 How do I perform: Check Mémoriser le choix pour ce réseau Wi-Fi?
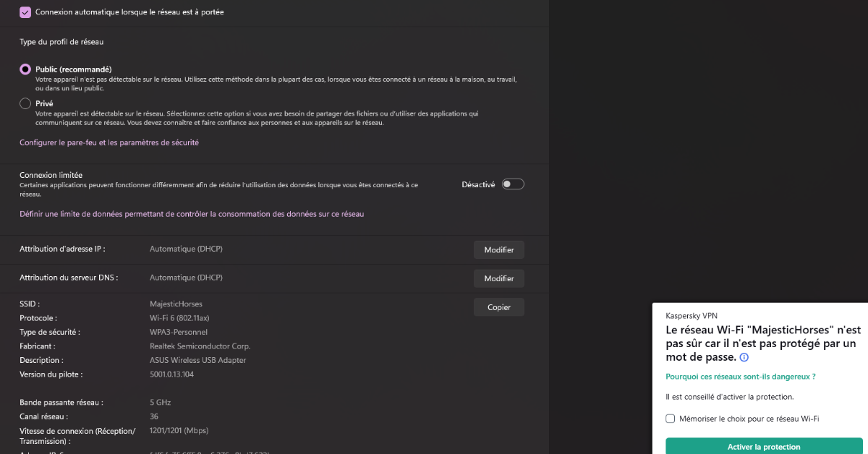(671, 419)
